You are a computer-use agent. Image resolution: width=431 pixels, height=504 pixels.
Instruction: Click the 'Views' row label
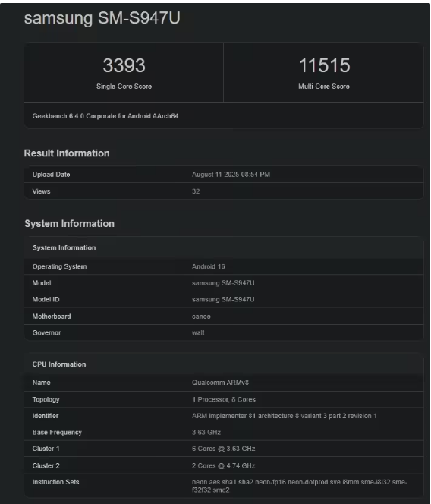41,191
